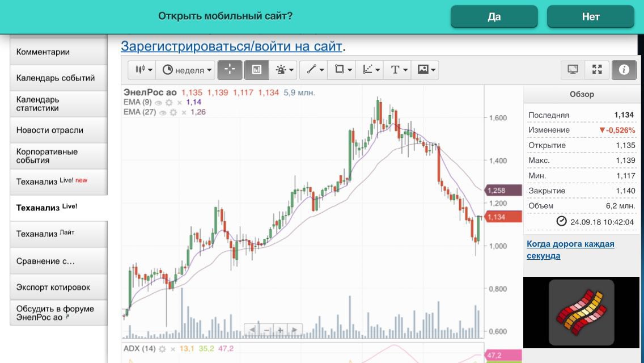Click the 47,2 ADX value label
644x363 pixels.
pos(503,355)
